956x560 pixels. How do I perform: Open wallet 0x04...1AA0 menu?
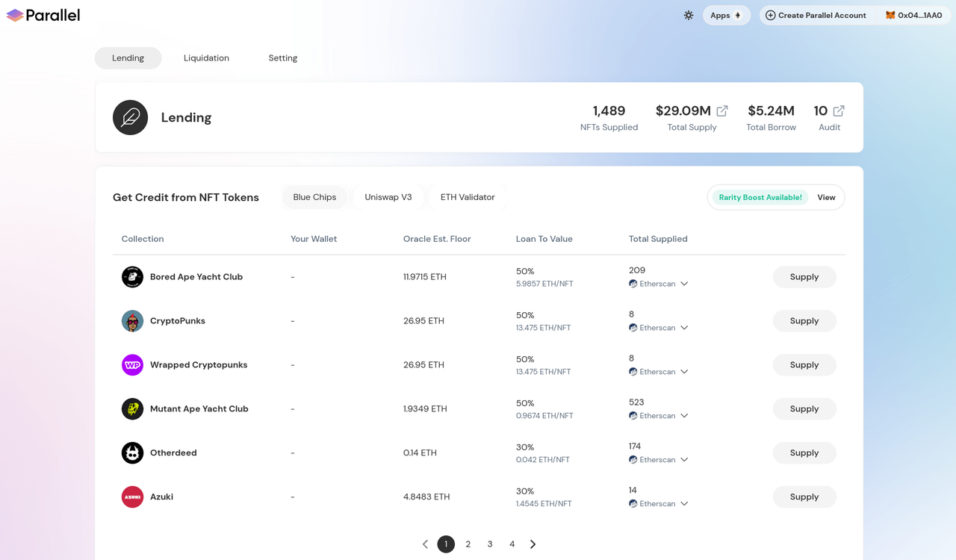click(913, 15)
